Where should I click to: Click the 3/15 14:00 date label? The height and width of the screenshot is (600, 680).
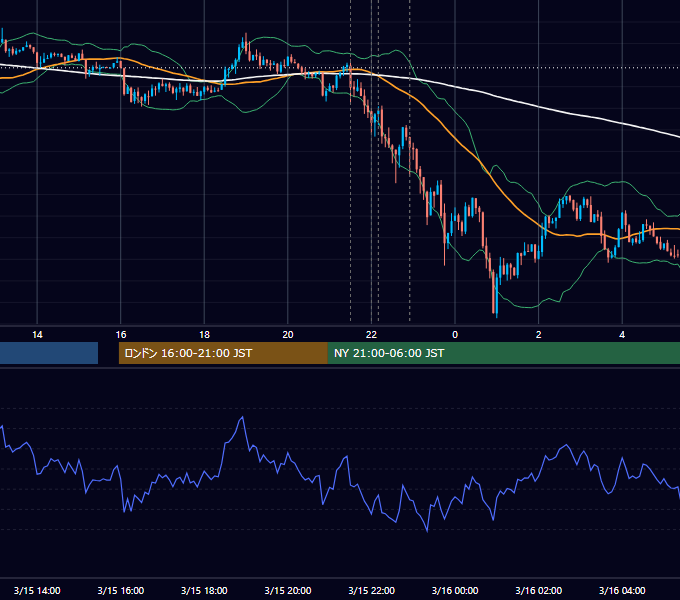coord(37,590)
